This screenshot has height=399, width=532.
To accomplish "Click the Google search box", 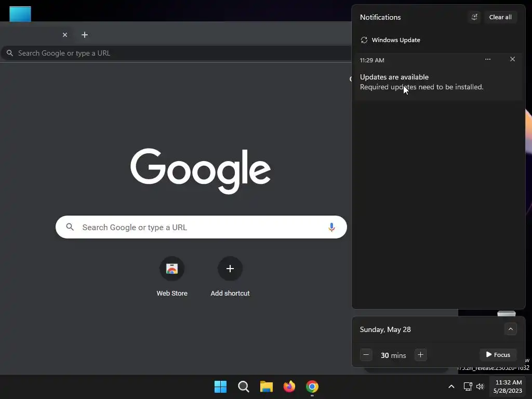I will [x=201, y=227].
